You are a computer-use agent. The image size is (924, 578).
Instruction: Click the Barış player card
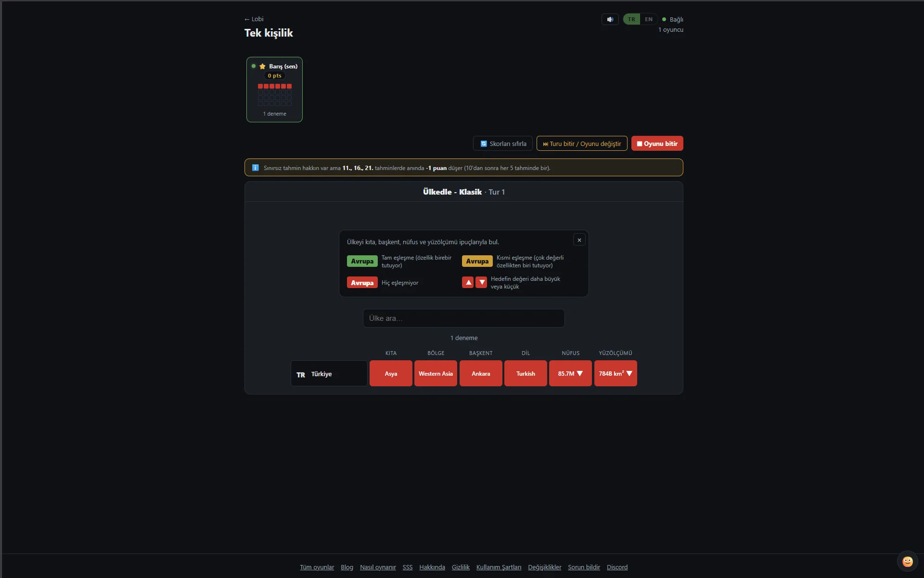274,90
